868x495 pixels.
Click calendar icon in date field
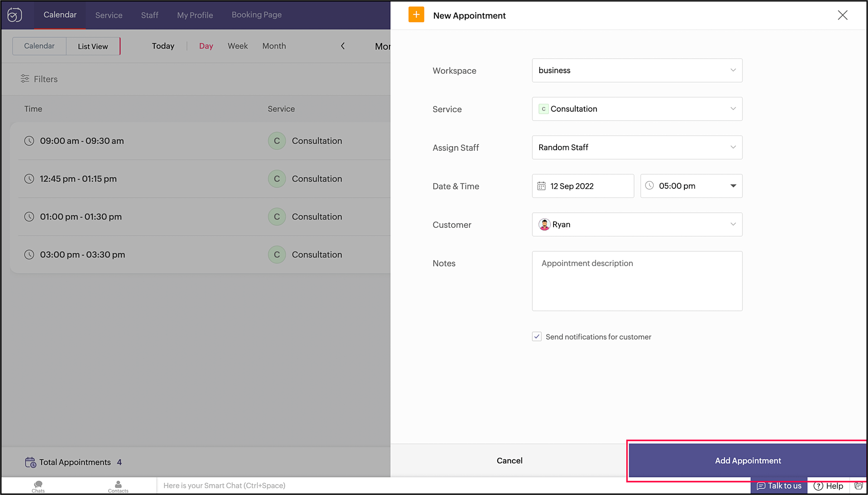coord(541,186)
